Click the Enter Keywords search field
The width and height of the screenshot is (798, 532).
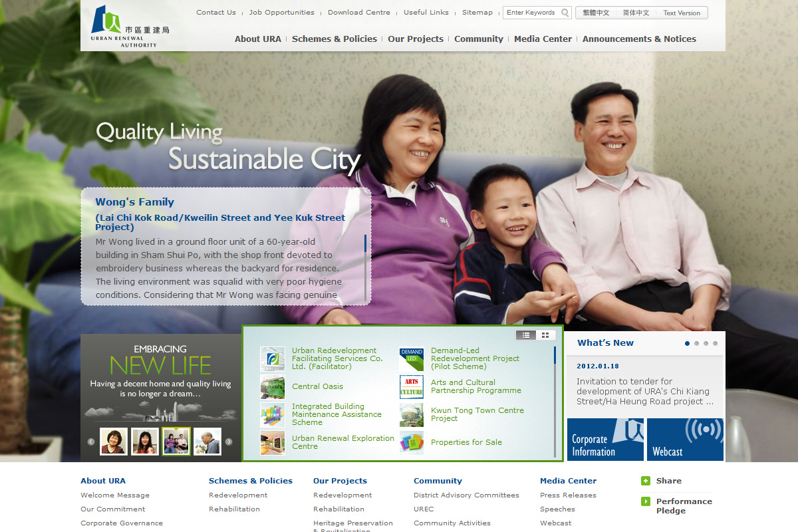(532, 13)
